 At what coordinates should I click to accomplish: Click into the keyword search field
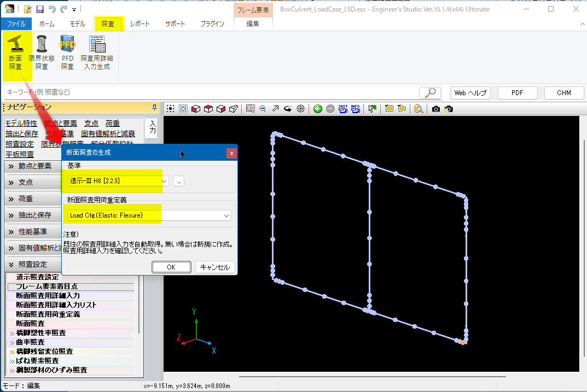point(208,92)
